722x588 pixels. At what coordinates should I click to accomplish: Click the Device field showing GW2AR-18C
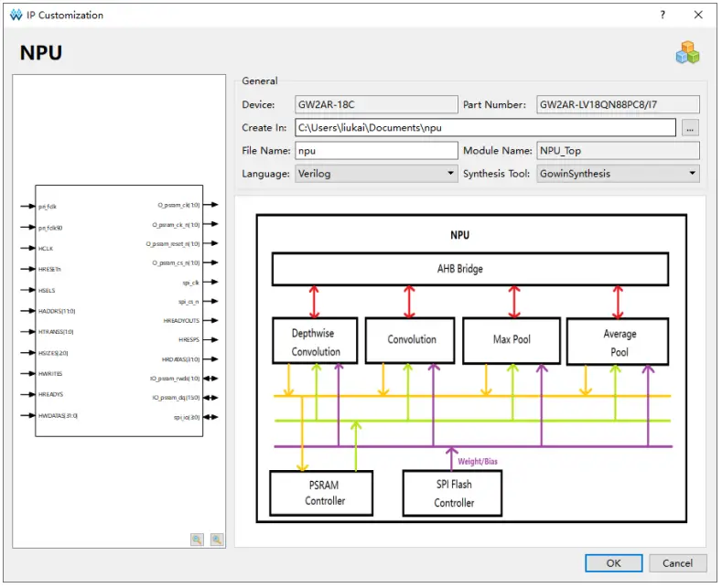pyautogui.click(x=376, y=105)
